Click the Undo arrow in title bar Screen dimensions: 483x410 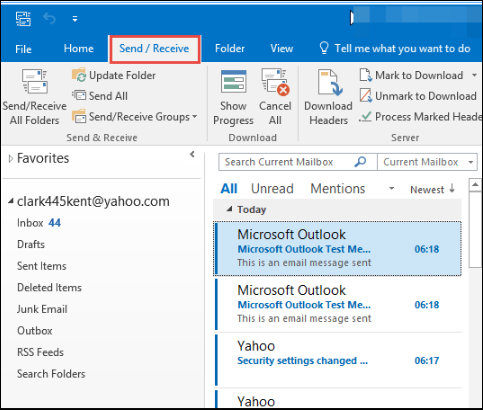[x=50, y=19]
